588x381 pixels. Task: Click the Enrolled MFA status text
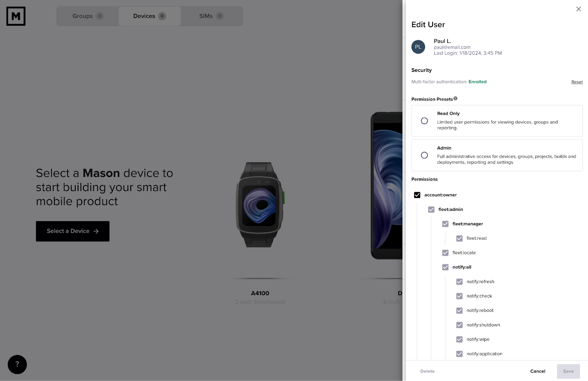pos(477,82)
